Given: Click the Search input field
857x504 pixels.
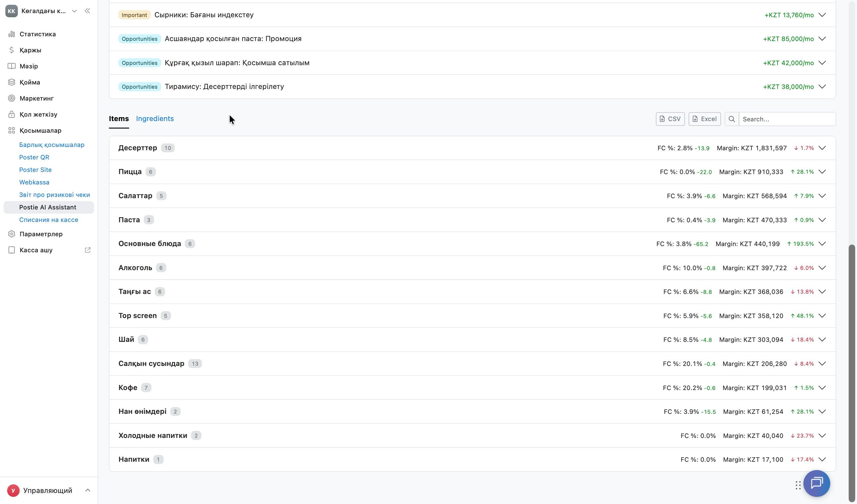Looking at the screenshot, I should tap(787, 119).
